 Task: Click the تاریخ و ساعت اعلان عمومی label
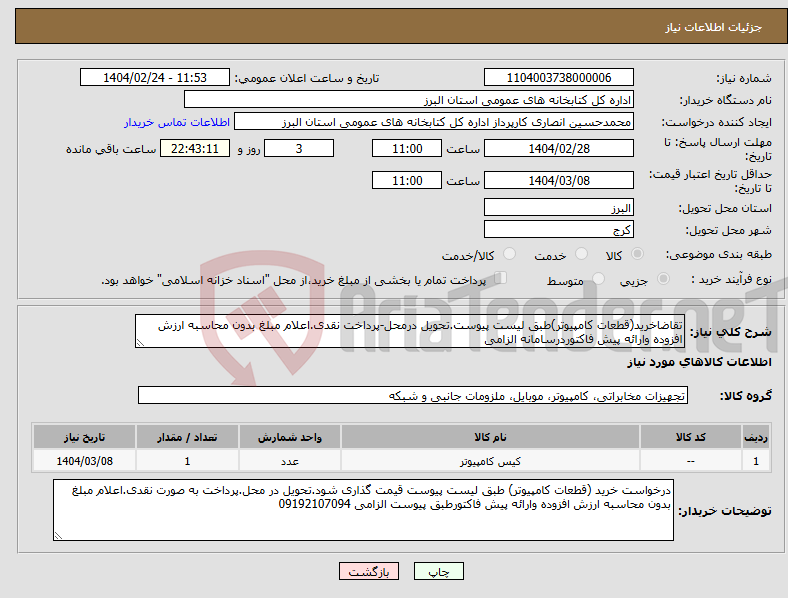pyautogui.click(x=307, y=78)
